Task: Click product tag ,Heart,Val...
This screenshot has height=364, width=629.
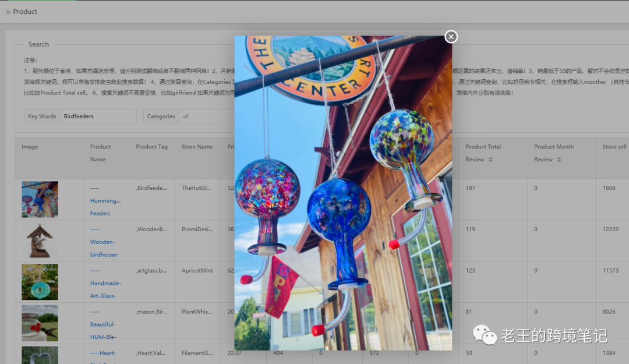Action: [x=151, y=353]
